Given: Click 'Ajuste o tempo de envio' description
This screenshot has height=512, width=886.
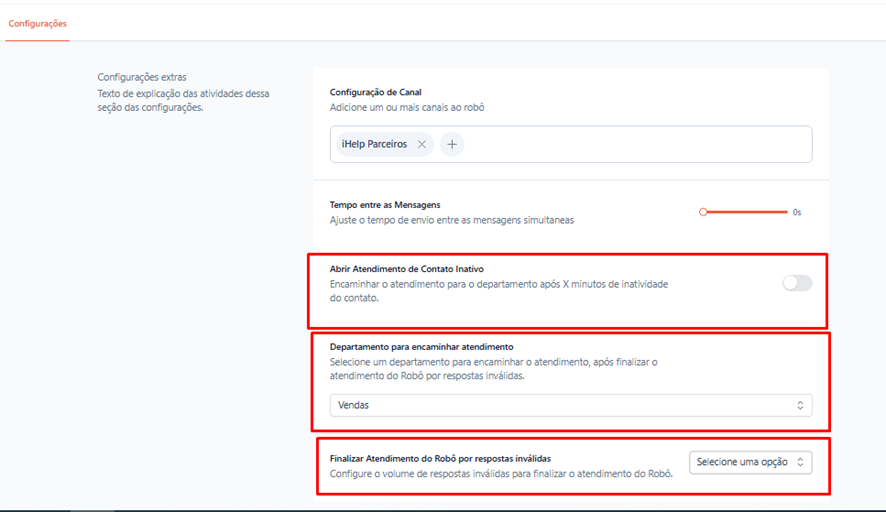Looking at the screenshot, I should [x=451, y=220].
